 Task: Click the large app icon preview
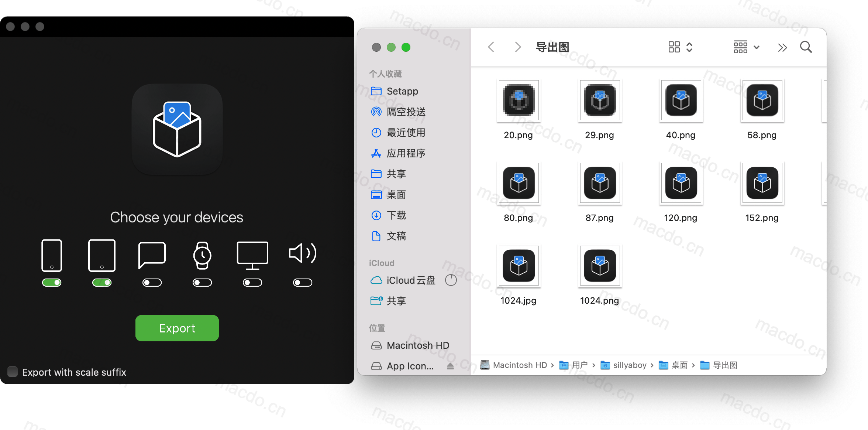(177, 129)
